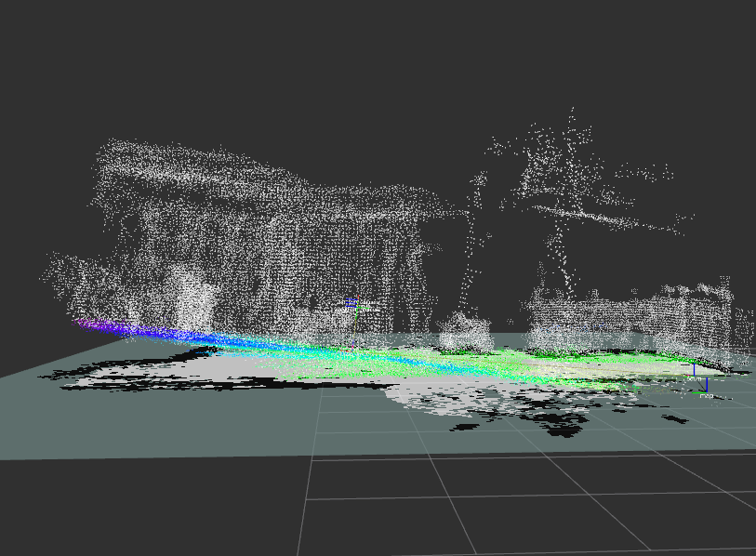Click the "odom" TF frame label

694,378
